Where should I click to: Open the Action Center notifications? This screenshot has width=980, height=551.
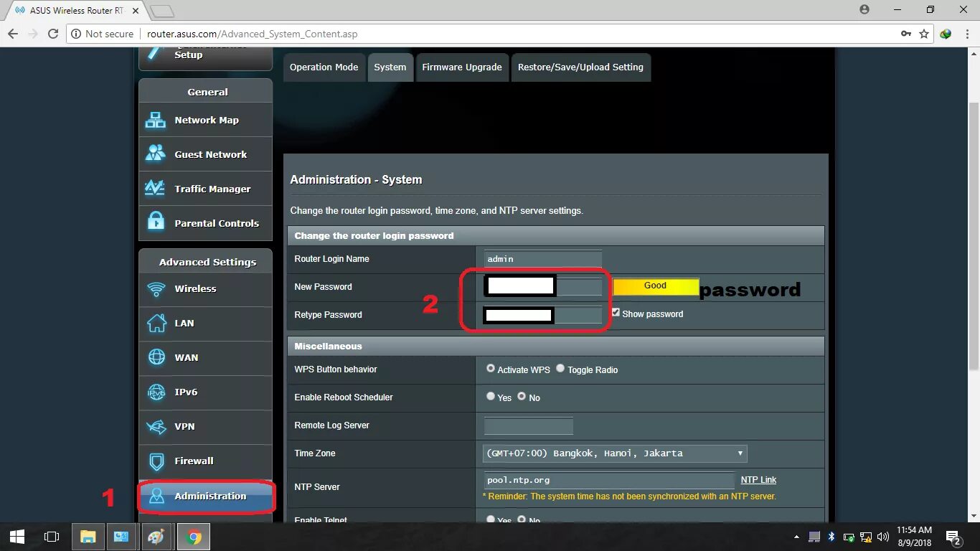[954, 537]
